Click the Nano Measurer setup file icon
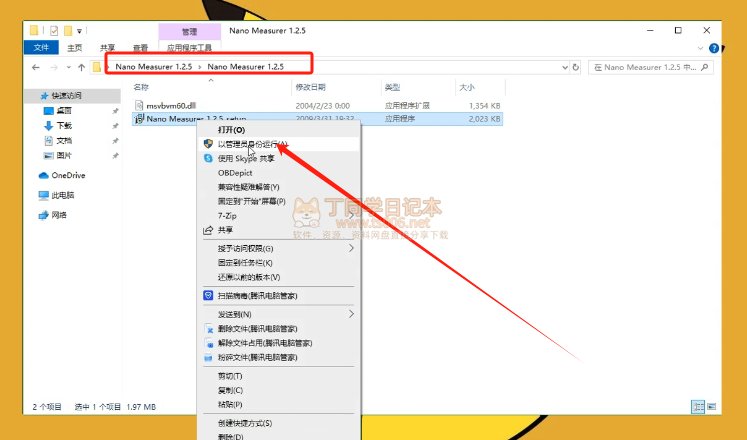Viewport: 747px width, 440px height. (x=139, y=119)
